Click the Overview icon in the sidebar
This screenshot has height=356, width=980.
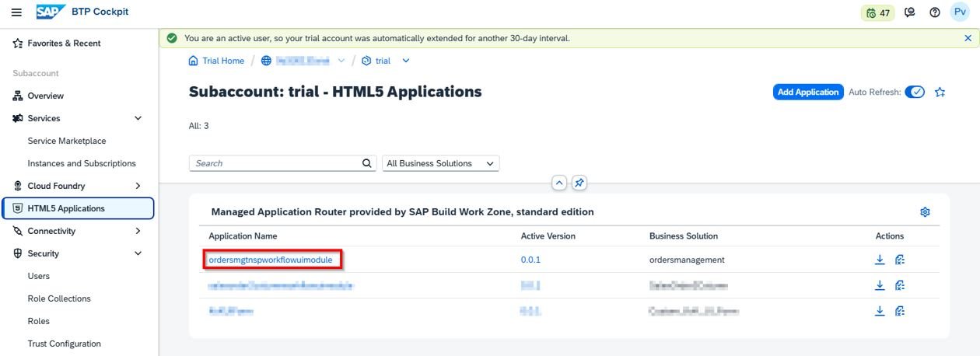[x=18, y=96]
